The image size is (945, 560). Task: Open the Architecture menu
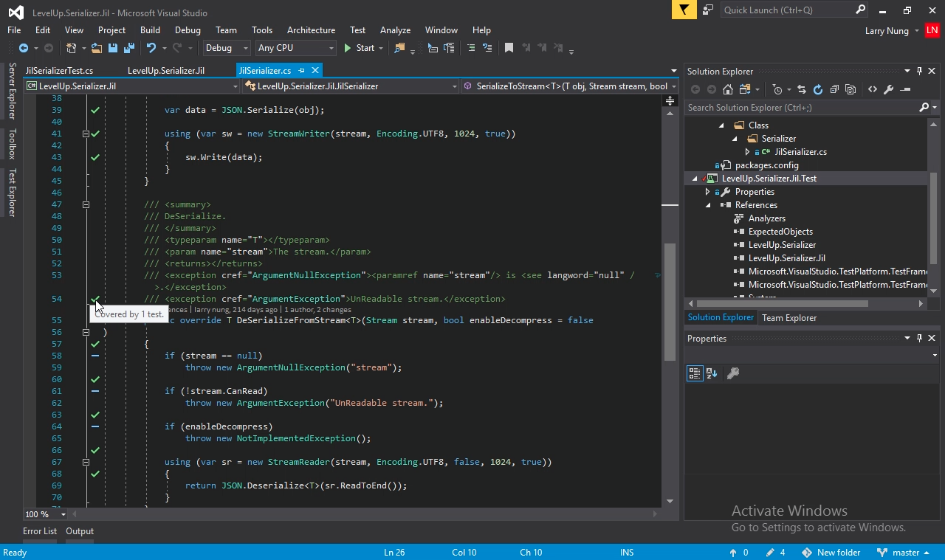(311, 30)
